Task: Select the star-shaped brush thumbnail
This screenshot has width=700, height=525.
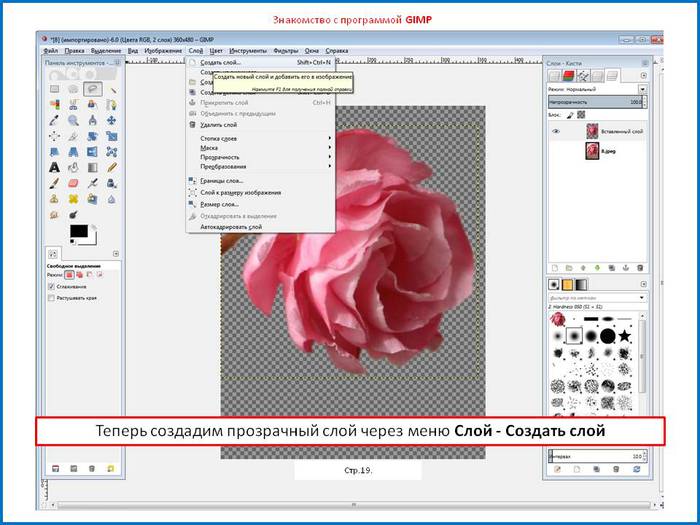Action: coord(625,335)
